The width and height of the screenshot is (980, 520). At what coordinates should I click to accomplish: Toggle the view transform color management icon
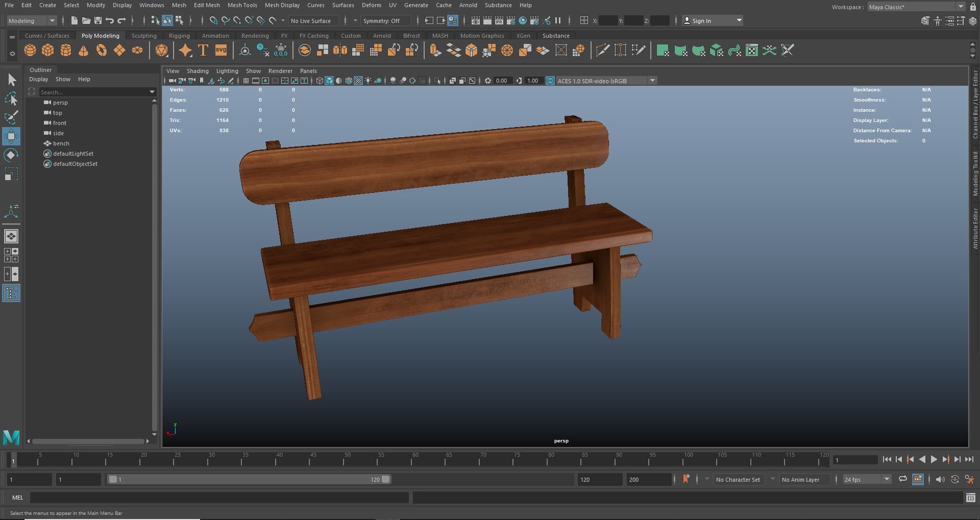point(550,81)
